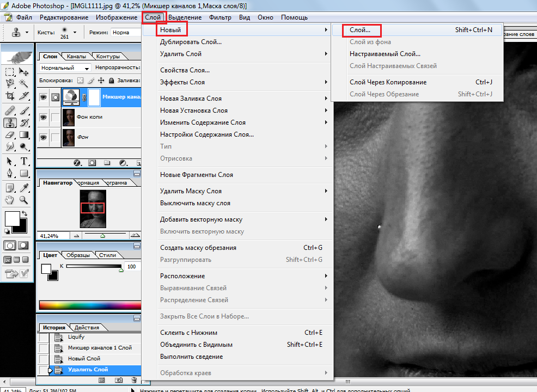Hide the Микшер каналов layer eye
This screenshot has height=392, width=537.
(x=43, y=97)
